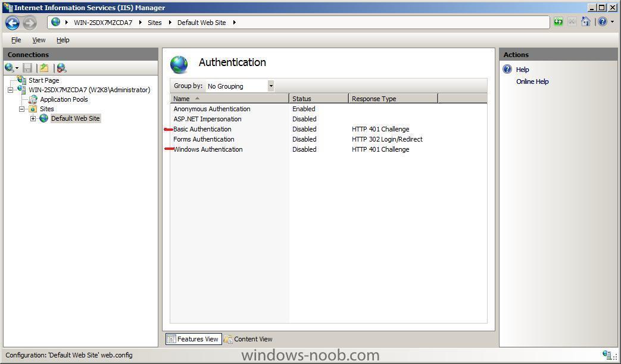Viewport: 621px width, 364px height.
Task: Collapse the WIN-2SDX7MZCDA7 server node
Action: point(11,90)
